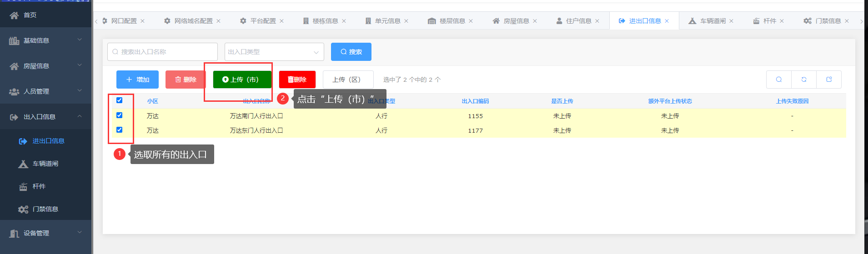Sort by the 出入口编码 column header
868x254 pixels.
click(475, 101)
